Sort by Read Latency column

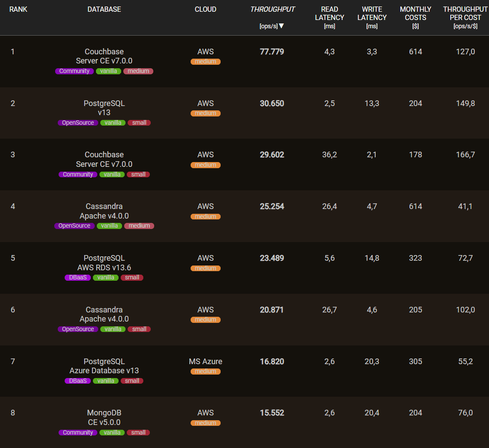tap(330, 17)
